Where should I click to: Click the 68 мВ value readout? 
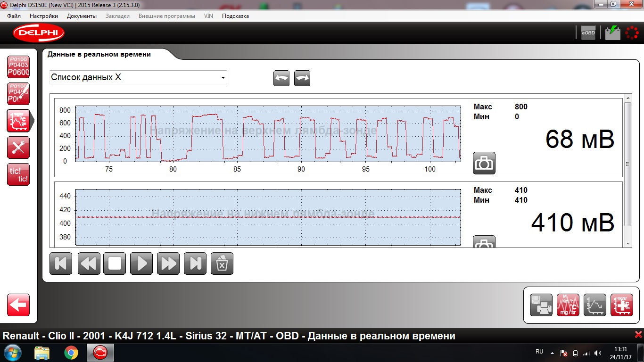coord(580,140)
